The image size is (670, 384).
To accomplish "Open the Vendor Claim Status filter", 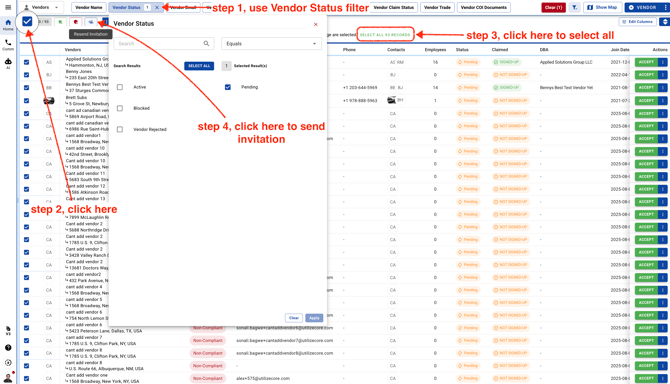I will click(394, 7).
